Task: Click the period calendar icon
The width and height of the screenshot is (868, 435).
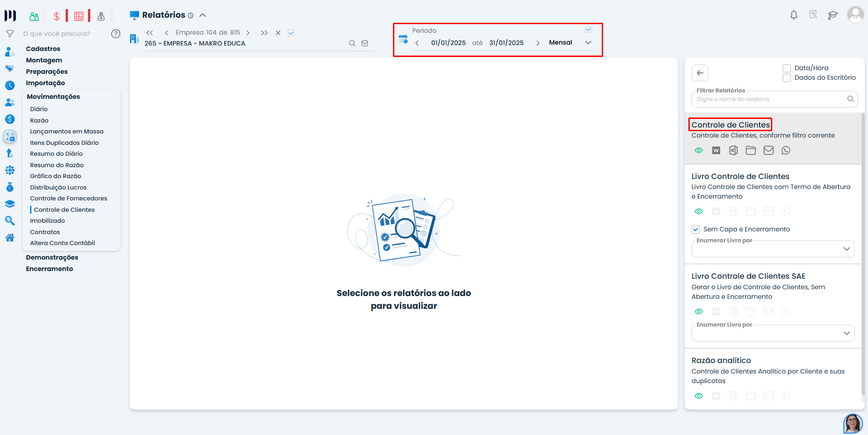Action: [x=403, y=39]
